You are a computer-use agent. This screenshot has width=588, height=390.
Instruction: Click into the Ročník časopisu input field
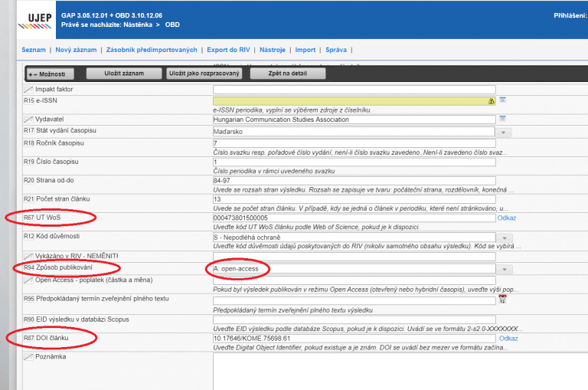354,143
